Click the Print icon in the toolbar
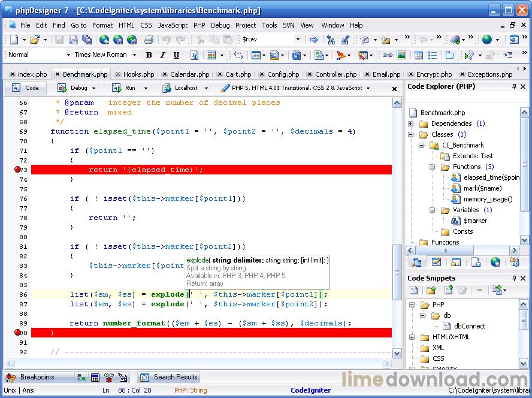The height and width of the screenshot is (398, 532). (149, 40)
